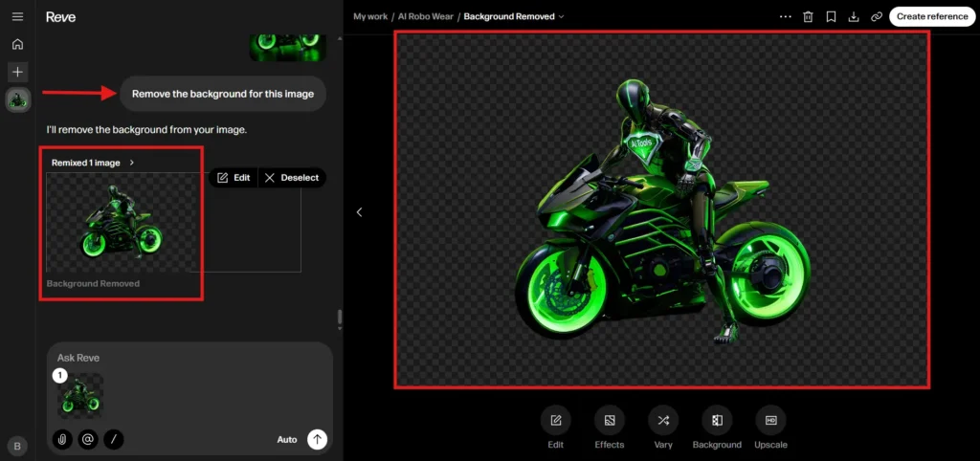Go to the Home page icon
Image resolution: width=980 pixels, height=461 pixels.
17,44
